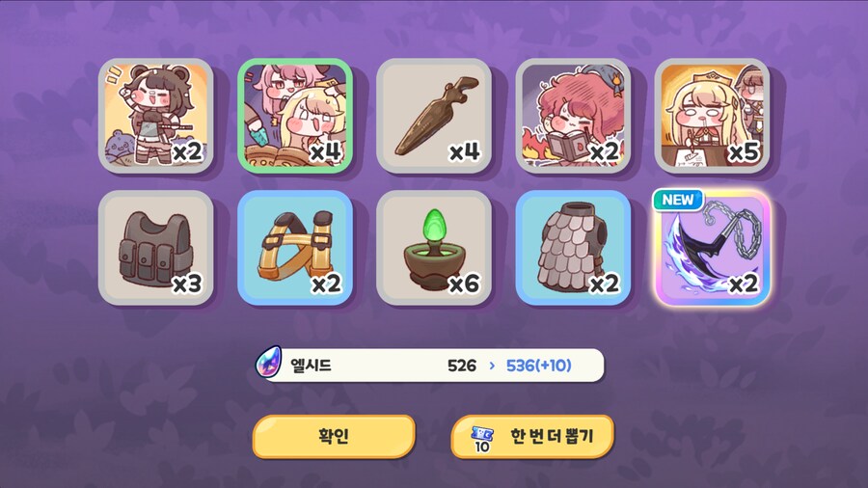Click the 한 번 더 뽑기 draw again button
The image size is (868, 488).
click(532, 437)
